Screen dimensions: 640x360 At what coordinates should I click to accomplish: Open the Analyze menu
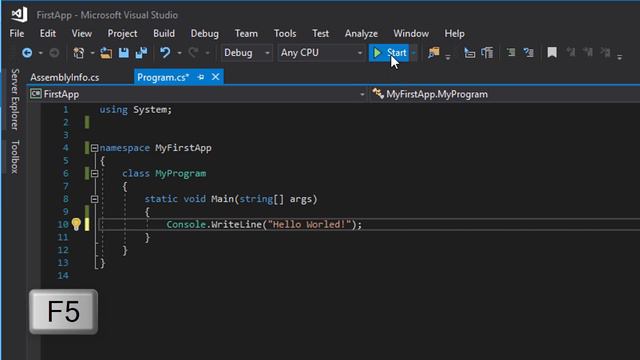pos(361,33)
